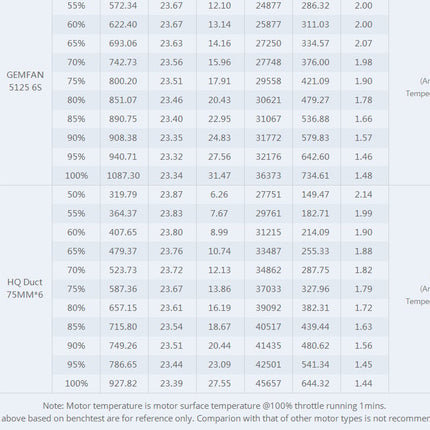Click the 734.61 power value cell
The height and width of the screenshot is (430, 430).
click(315, 176)
